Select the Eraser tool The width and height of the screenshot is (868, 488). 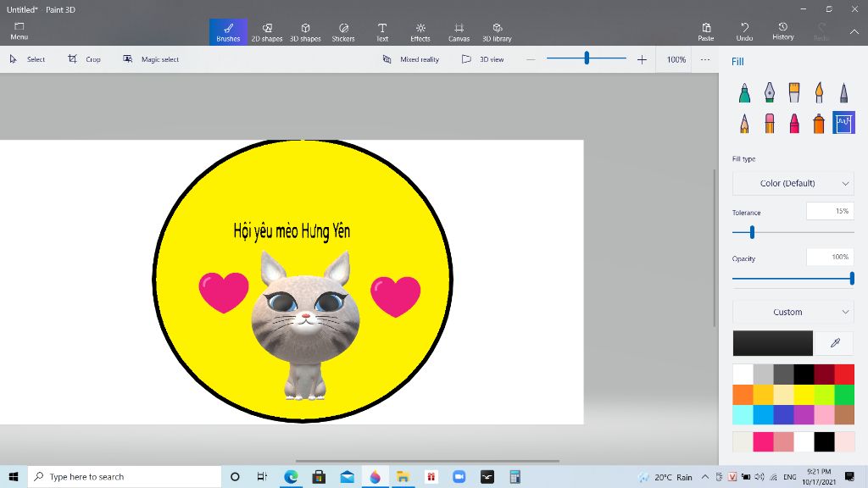click(770, 123)
